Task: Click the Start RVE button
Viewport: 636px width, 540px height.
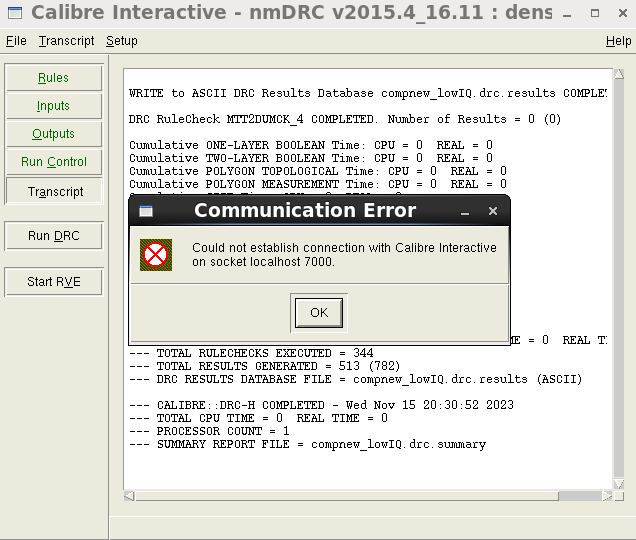Action: click(54, 282)
